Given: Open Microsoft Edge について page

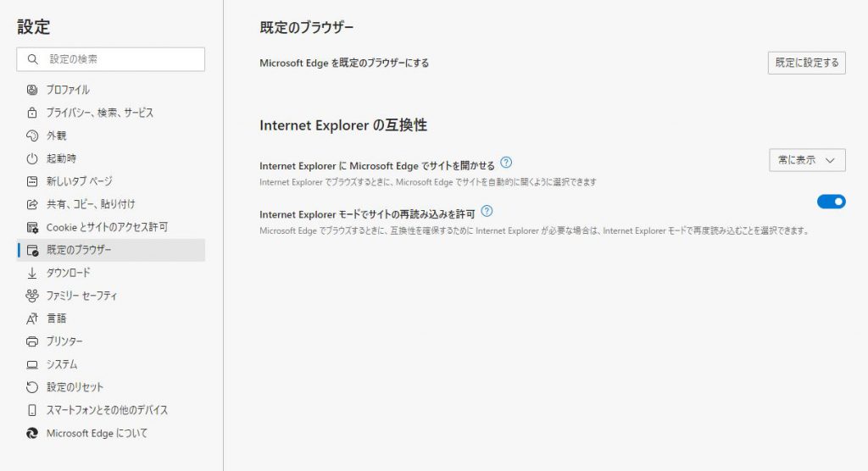Looking at the screenshot, I should point(111,434).
